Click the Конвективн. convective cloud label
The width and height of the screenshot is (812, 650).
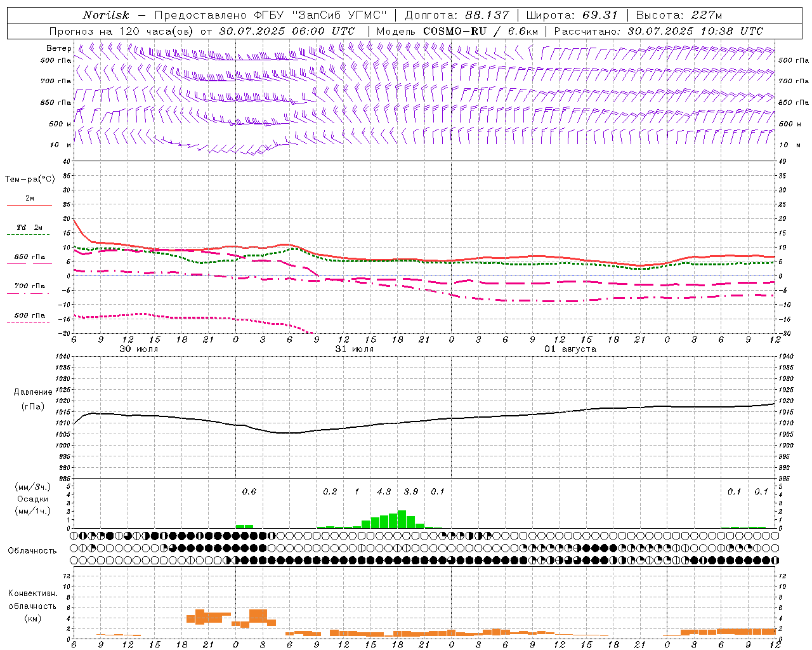(33, 594)
